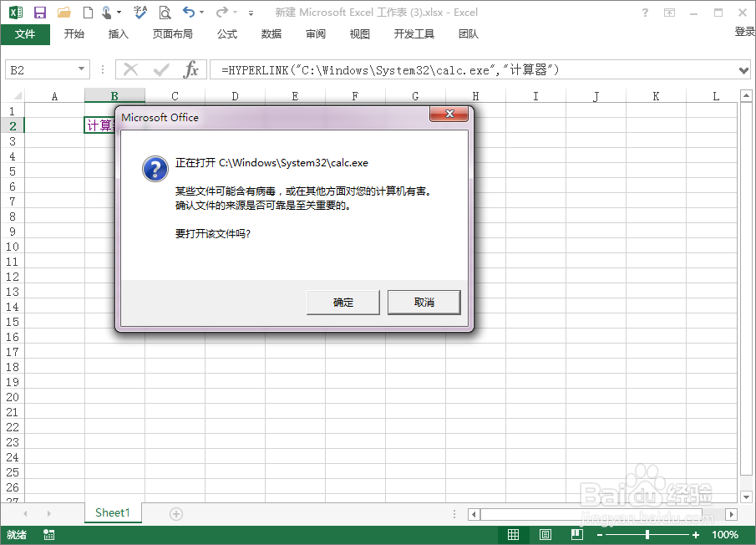Image resolution: width=756 pixels, height=545 pixels.
Task: Go to previous sheet arrow
Action: pyautogui.click(x=25, y=514)
